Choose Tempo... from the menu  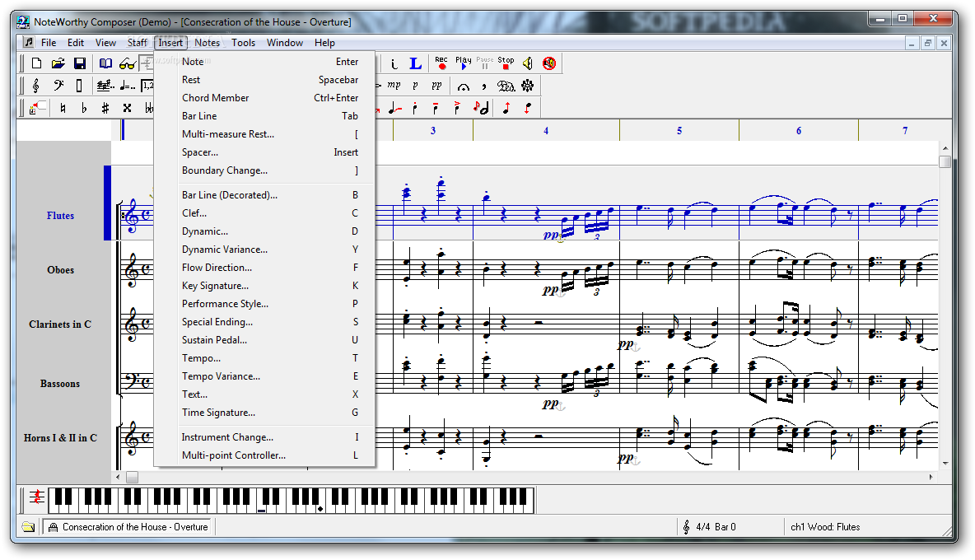265,358
